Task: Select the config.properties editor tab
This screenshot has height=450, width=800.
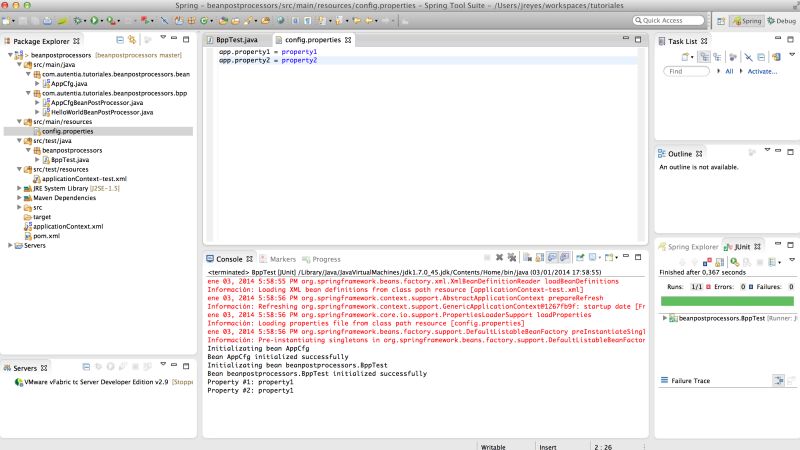Action: point(313,40)
